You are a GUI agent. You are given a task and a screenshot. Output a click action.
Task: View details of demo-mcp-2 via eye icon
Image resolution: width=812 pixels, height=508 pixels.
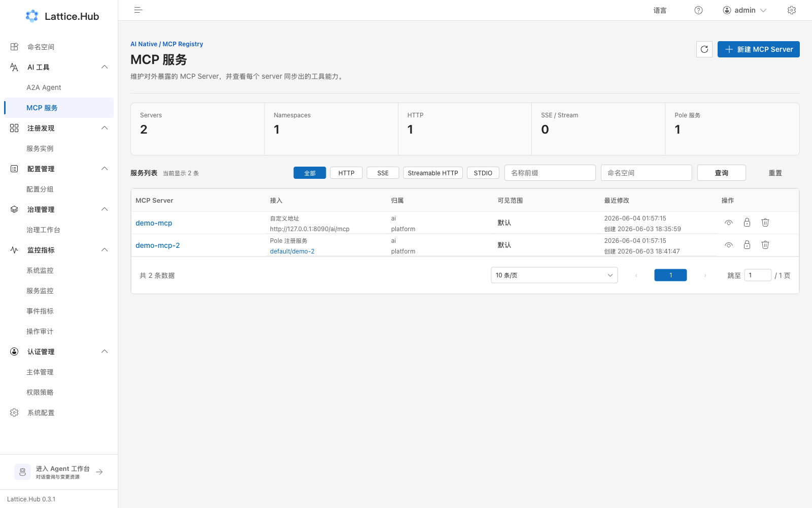(729, 245)
